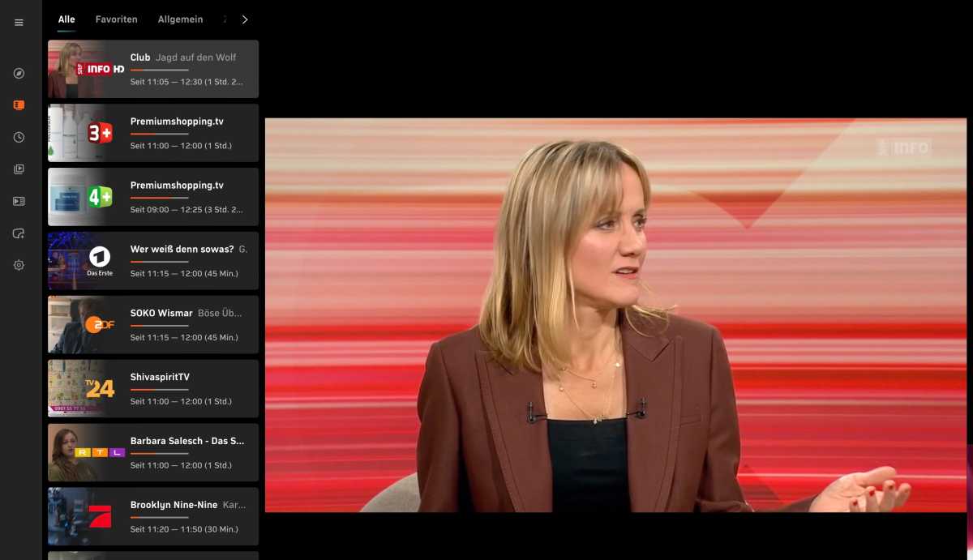The image size is (973, 560).
Task: Click the SOKO Wismar progress bar
Action: pos(159,326)
